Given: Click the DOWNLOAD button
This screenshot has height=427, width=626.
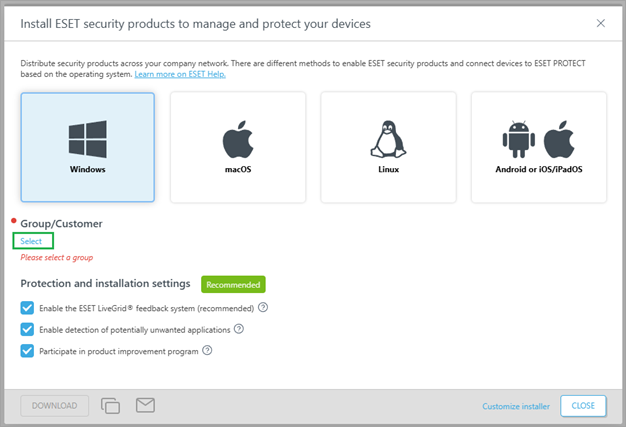Looking at the screenshot, I should [55, 406].
